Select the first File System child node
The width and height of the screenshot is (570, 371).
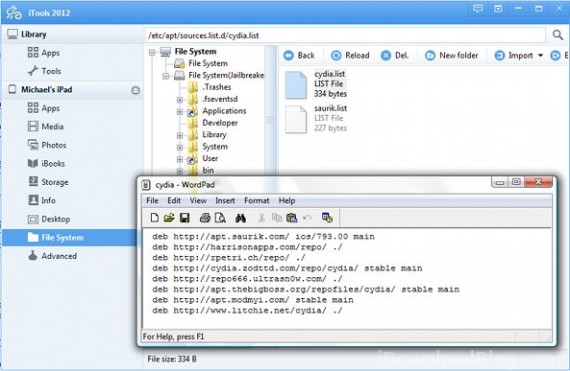(208, 64)
